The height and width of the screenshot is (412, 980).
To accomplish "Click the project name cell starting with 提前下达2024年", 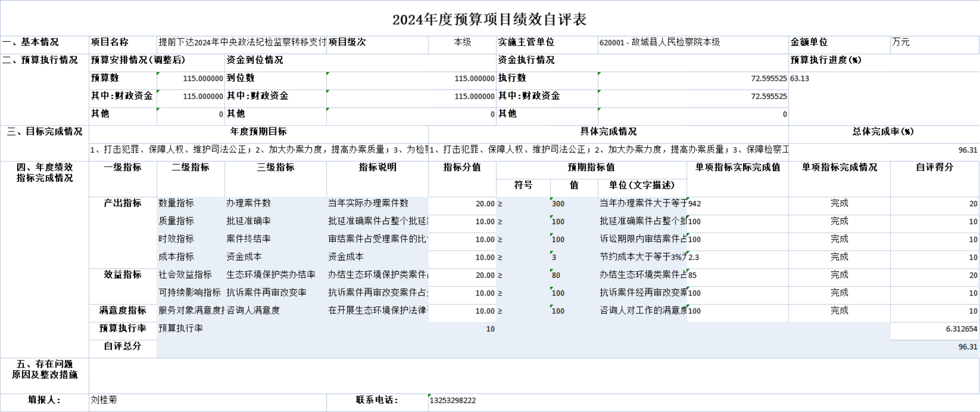I will 242,42.
